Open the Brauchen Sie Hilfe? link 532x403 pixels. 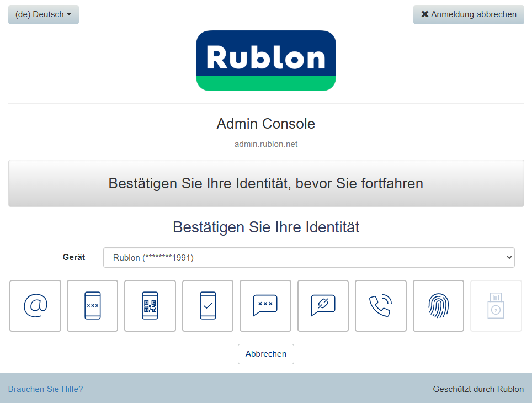[x=46, y=389]
